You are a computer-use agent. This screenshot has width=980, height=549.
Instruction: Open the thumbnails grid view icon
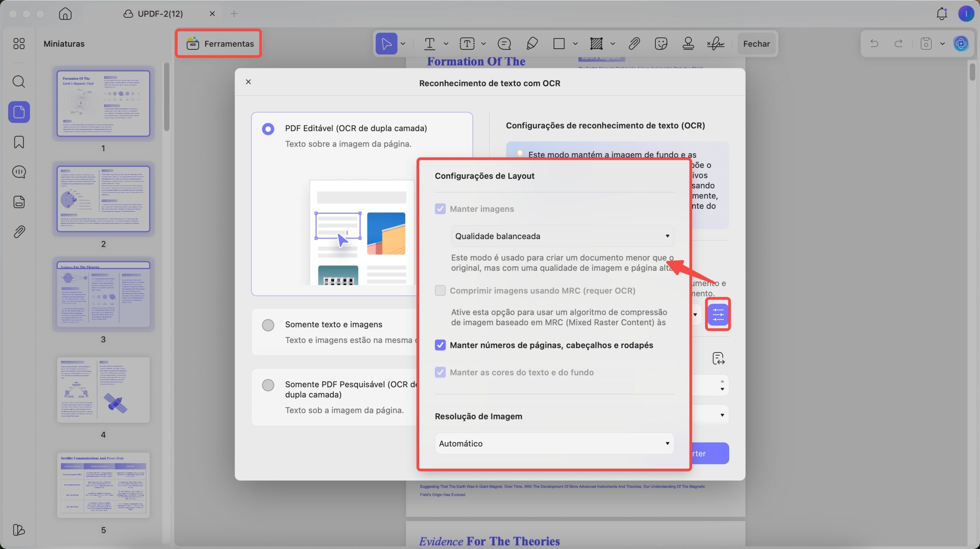pos(19,44)
